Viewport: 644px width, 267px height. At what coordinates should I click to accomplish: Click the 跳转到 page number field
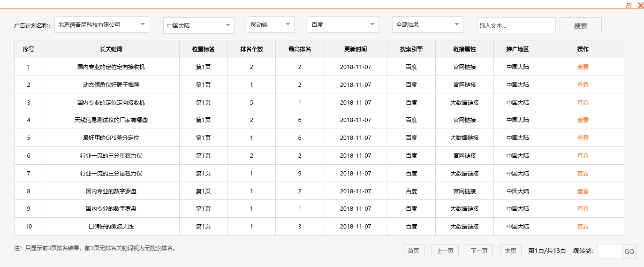(610, 252)
